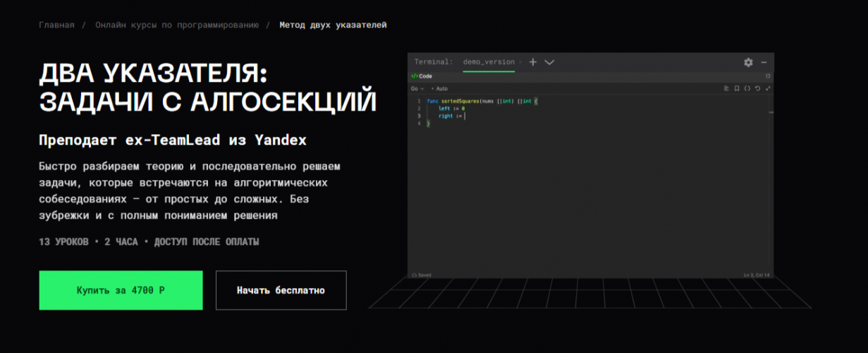Go to the Главная breadcrumb link
The width and height of the screenshot is (868, 353).
pos(56,25)
